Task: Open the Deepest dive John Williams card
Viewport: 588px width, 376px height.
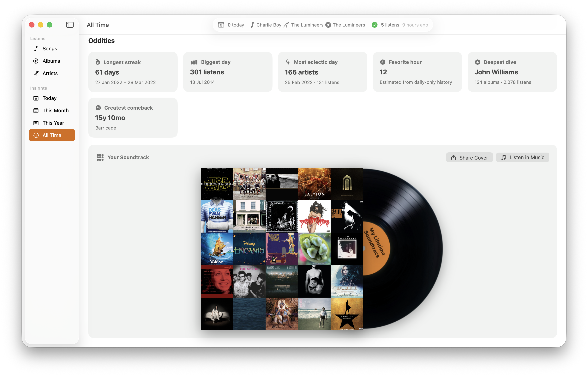Action: click(x=512, y=72)
